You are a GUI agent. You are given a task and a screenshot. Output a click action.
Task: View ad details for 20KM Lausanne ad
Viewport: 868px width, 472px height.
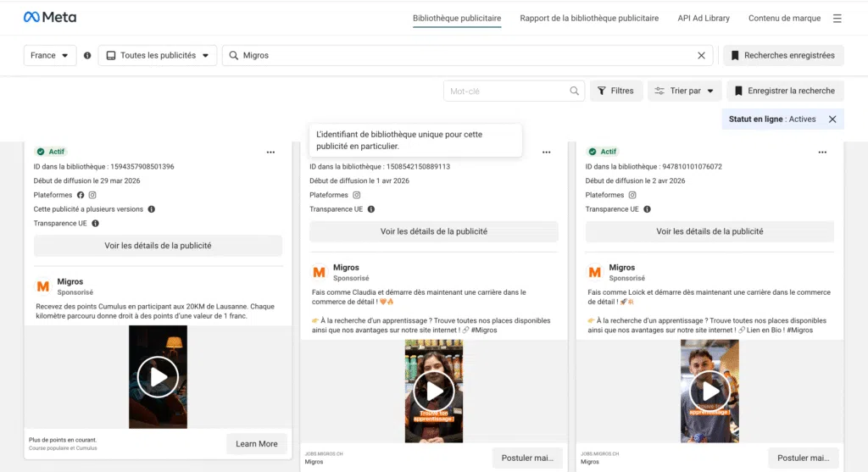pos(158,246)
